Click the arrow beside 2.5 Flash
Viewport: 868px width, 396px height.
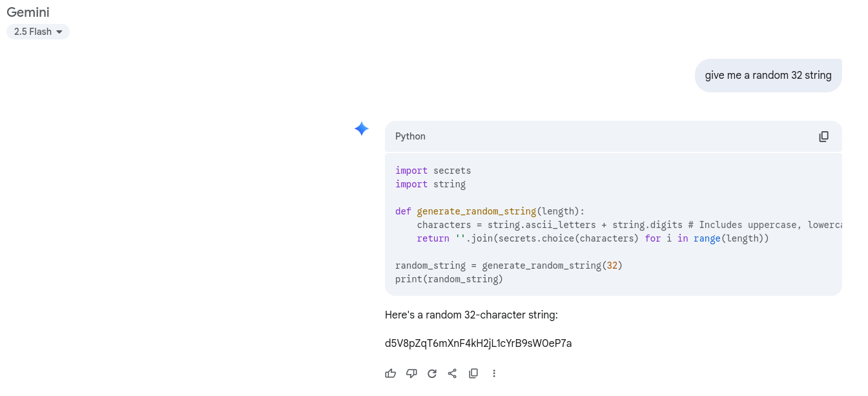[x=59, y=32]
